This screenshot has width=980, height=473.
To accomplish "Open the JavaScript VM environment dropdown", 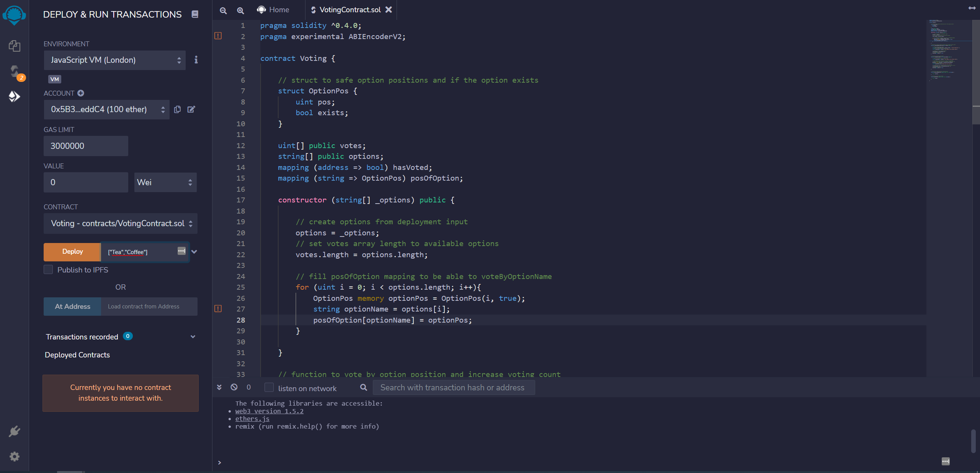I will click(114, 60).
